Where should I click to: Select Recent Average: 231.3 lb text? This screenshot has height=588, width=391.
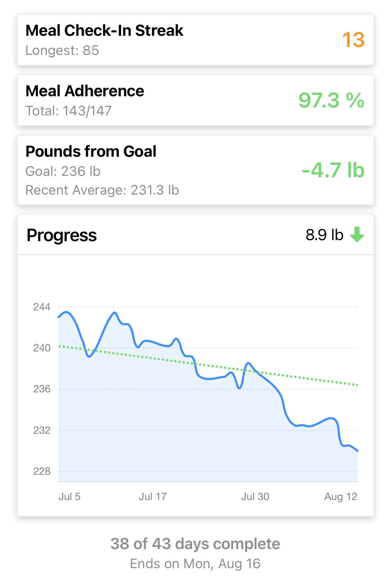[x=102, y=190]
